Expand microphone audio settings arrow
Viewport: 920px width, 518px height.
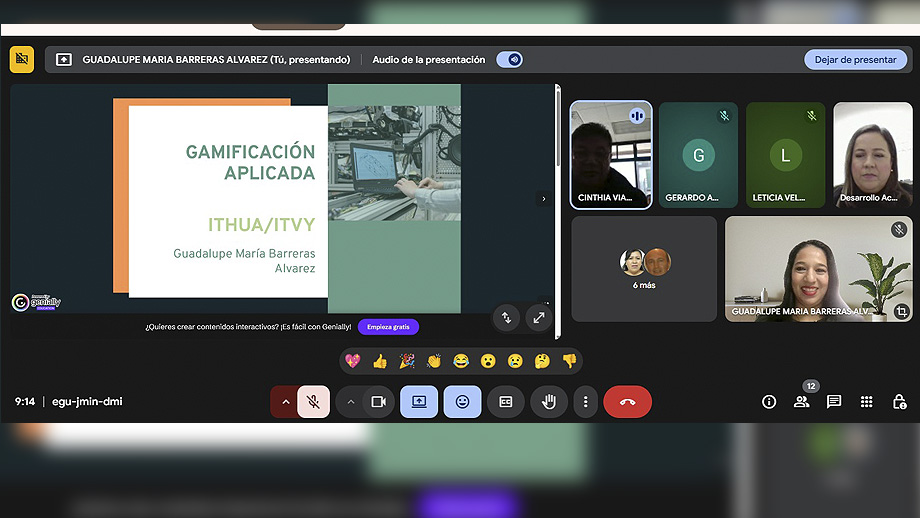click(x=285, y=402)
